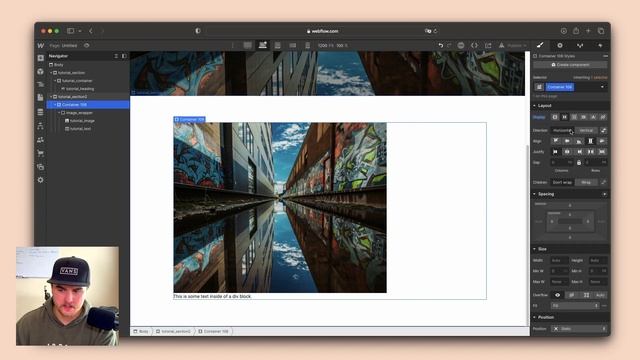Image resolution: width=640 pixels, height=360 pixels.
Task: Collapse the image_wrapper tree arrow
Action: pos(59,113)
